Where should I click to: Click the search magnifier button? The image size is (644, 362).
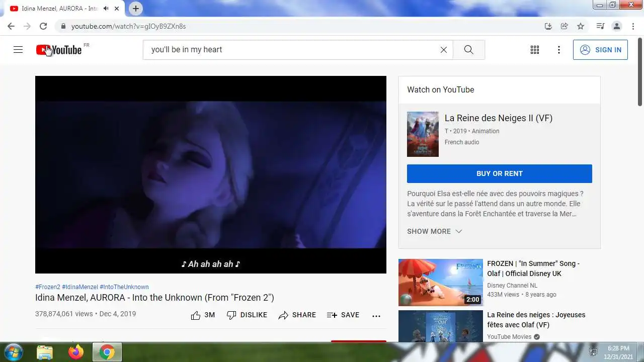click(468, 50)
